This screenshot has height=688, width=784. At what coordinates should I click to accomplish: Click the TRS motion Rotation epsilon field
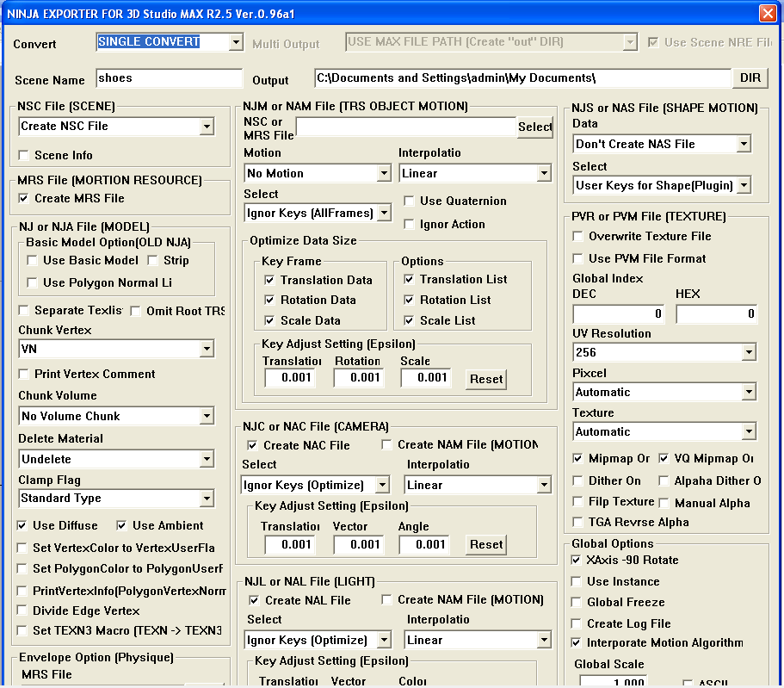click(360, 378)
